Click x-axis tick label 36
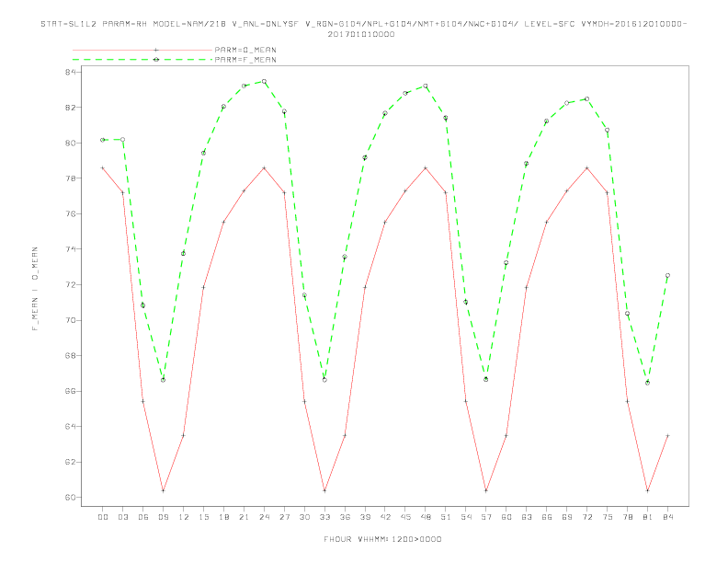The width and height of the screenshot is (728, 563). coord(345,517)
